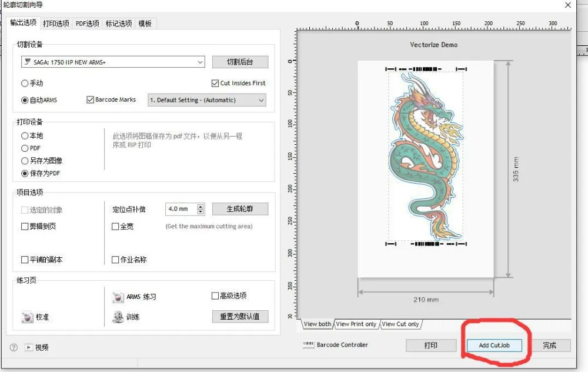Select the manual (手动) radio button
This screenshot has height=372, width=588.
[x=25, y=83]
